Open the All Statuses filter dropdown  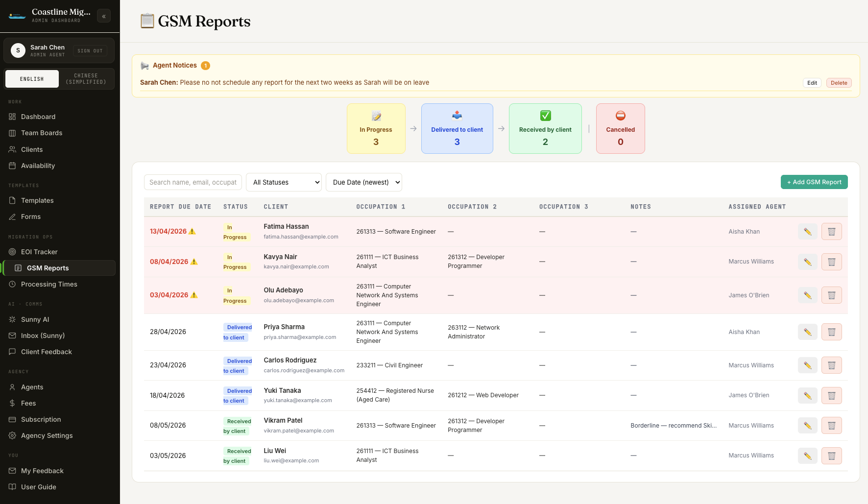click(284, 182)
